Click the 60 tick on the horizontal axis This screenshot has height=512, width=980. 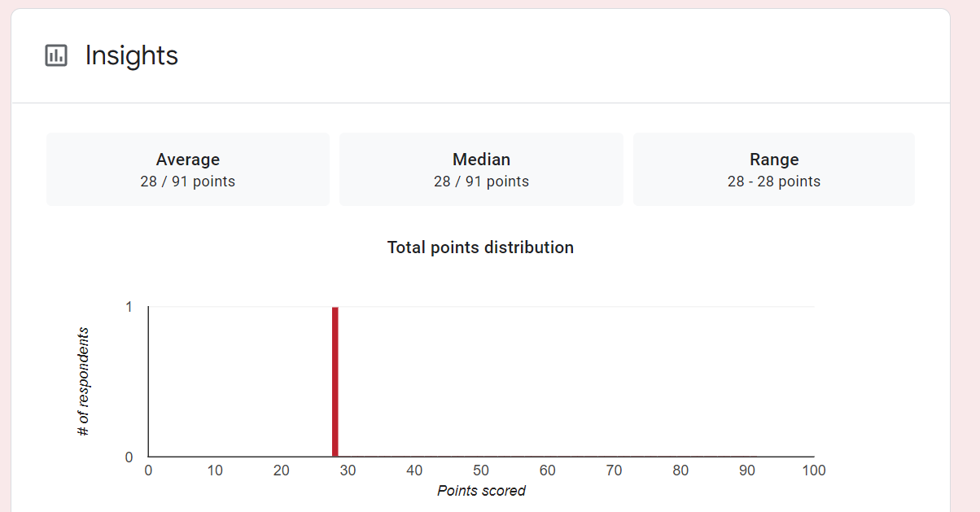pyautogui.click(x=548, y=470)
